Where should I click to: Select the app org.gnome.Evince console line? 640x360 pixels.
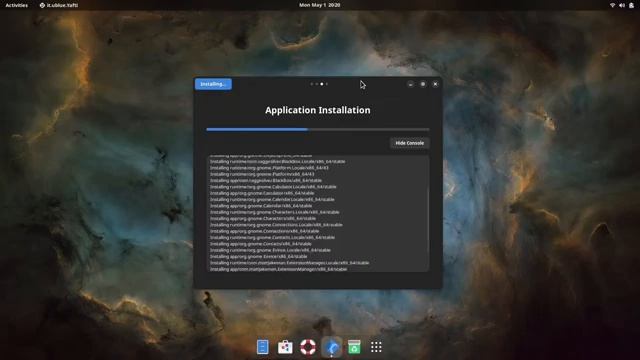pos(259,256)
